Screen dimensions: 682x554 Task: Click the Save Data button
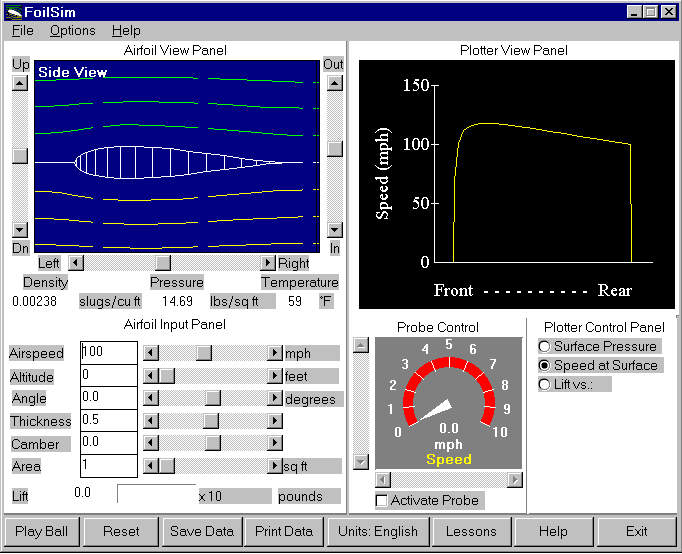point(202,531)
